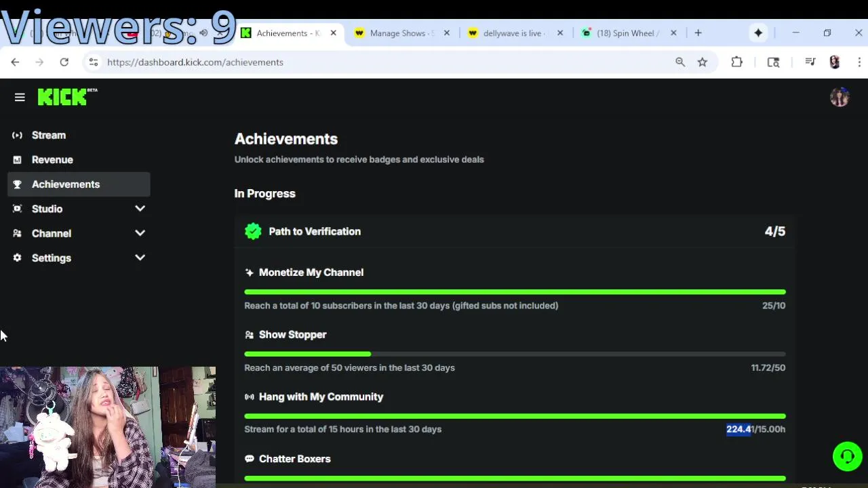Click the Revenue chart icon
The height and width of the screenshot is (488, 868).
17,160
